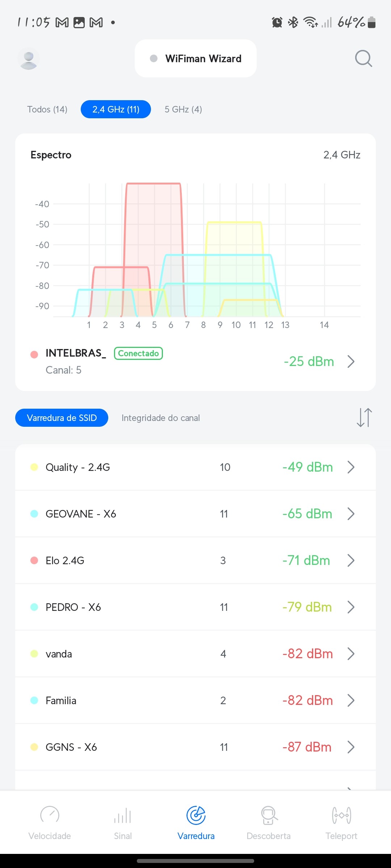Open the search magnifier icon

coord(363,59)
